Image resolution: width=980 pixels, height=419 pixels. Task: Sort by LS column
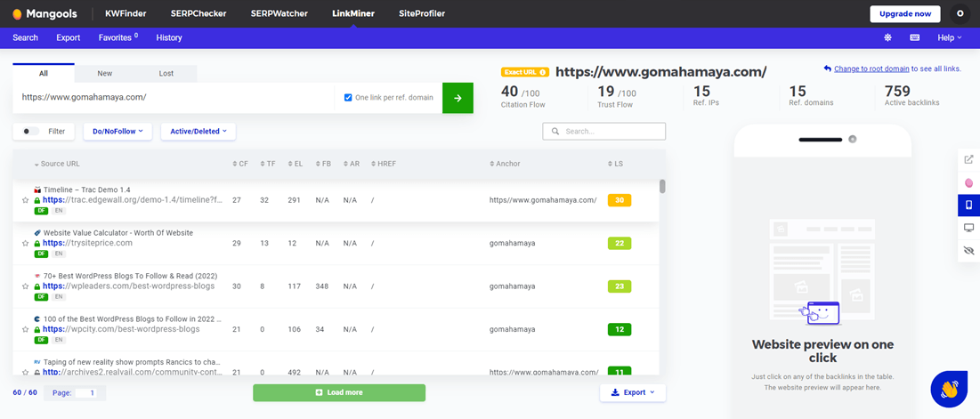point(615,164)
